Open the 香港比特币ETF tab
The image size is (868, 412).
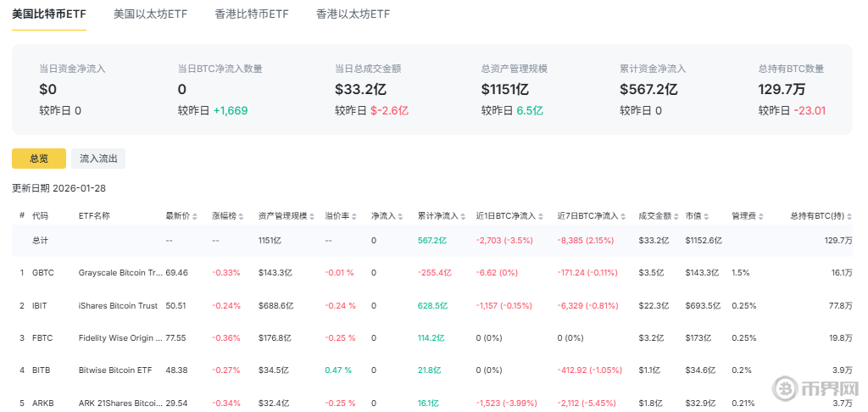pyautogui.click(x=252, y=14)
